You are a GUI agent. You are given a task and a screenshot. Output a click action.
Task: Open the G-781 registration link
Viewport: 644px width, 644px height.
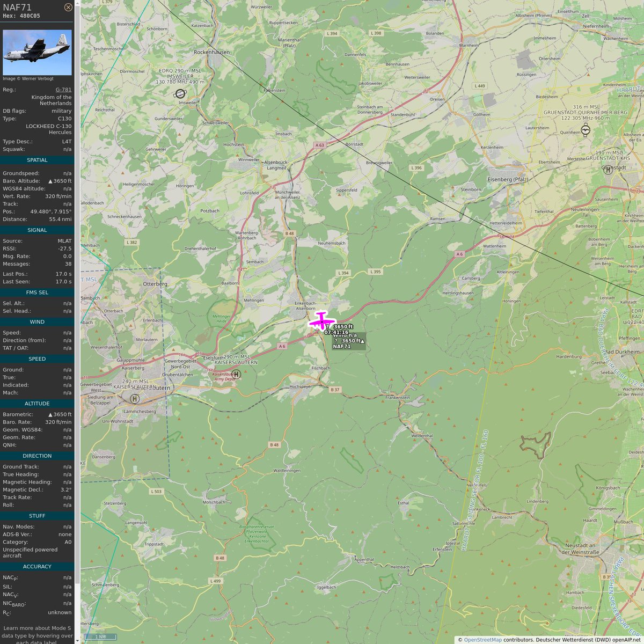point(63,90)
